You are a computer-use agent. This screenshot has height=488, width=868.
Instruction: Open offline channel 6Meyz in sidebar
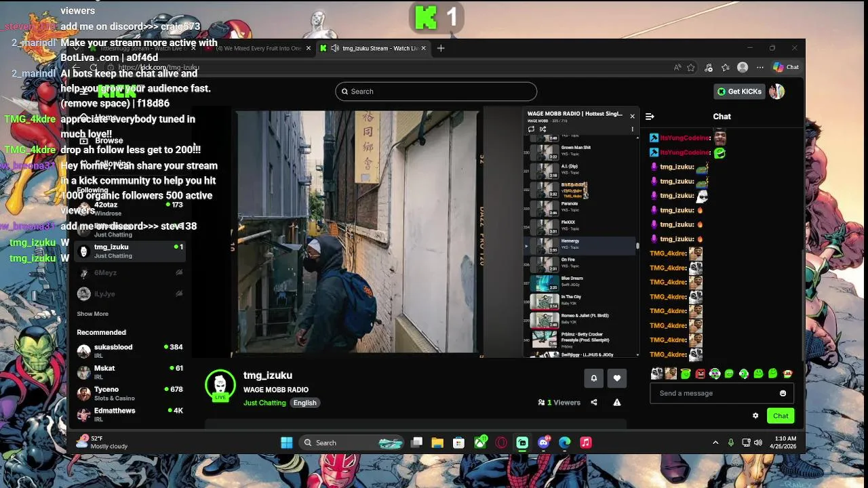pyautogui.click(x=131, y=272)
